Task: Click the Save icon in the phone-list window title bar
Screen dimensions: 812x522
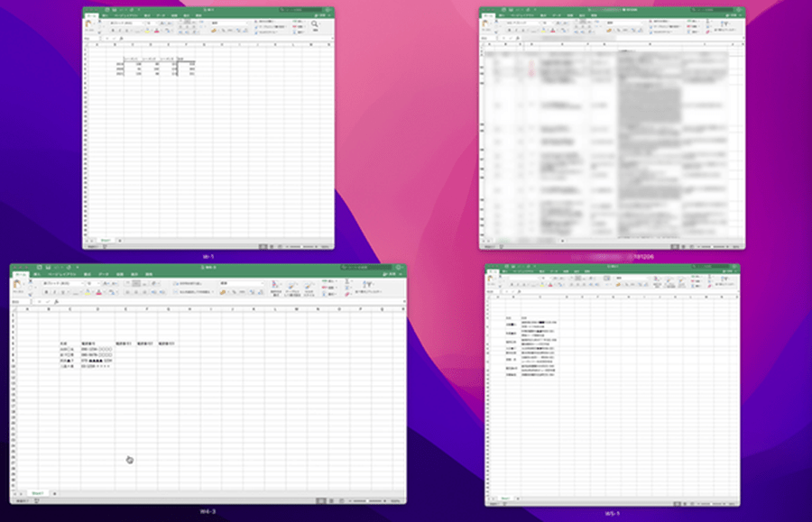Action: (48, 268)
